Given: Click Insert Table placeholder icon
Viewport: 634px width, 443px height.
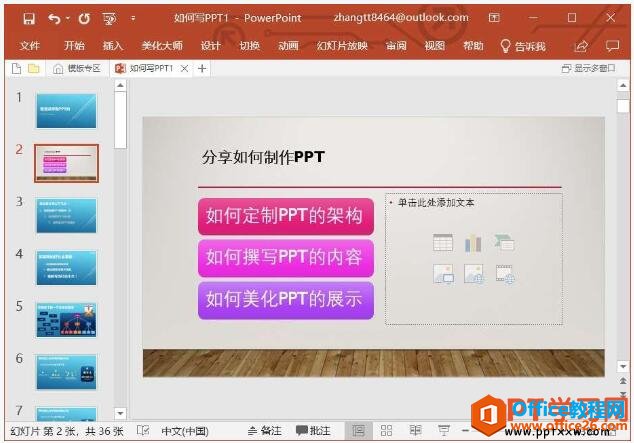Looking at the screenshot, I should pos(443,243).
